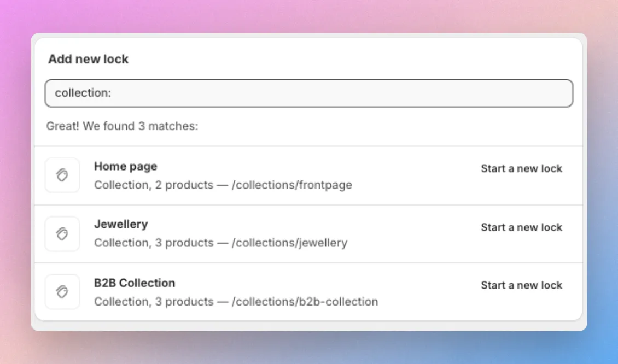The width and height of the screenshot is (618, 364).
Task: Start a new lock for Jewellery
Action: 521,227
